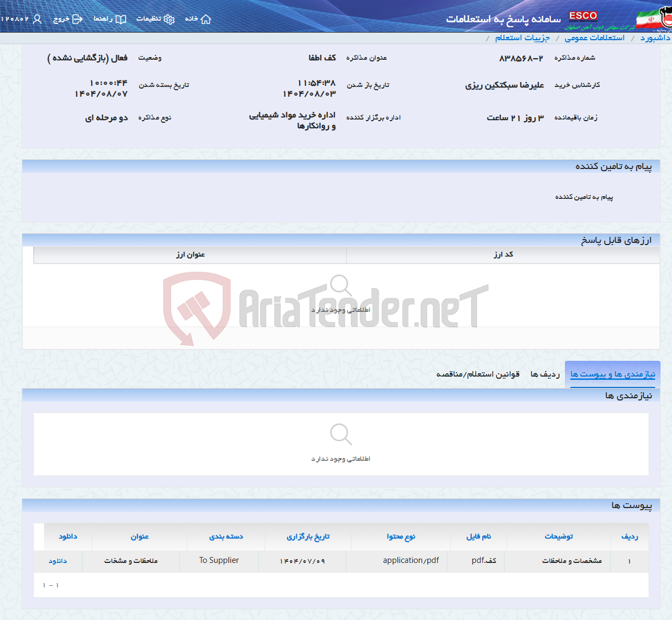Switch to the ردیف ها tab
Image resolution: width=672 pixels, height=620 pixels.
tap(545, 374)
